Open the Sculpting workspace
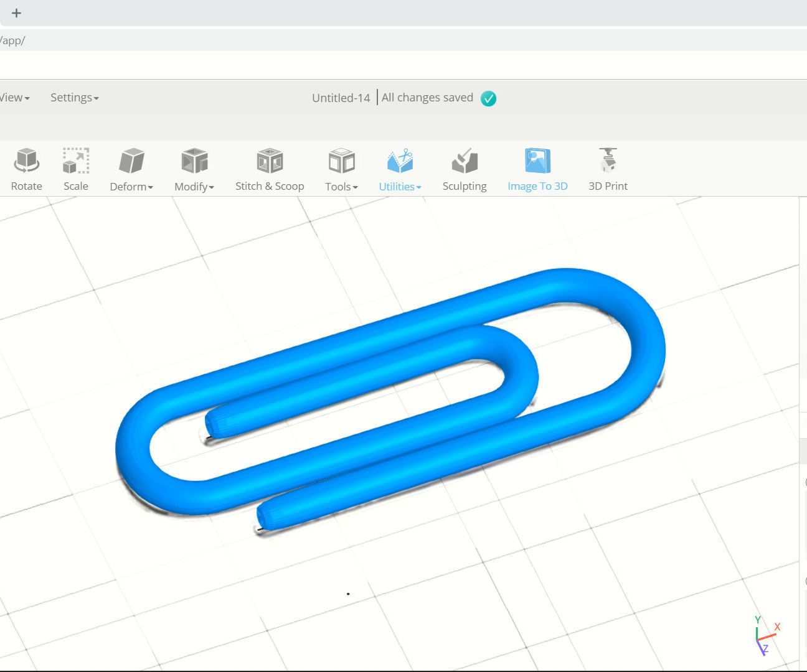Screen dimensions: 807x672 (x=465, y=168)
